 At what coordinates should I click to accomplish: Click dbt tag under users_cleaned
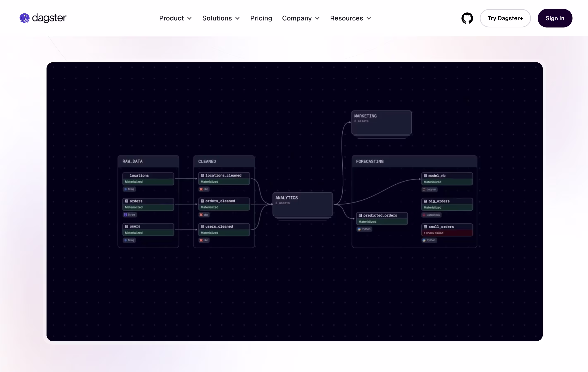tap(204, 240)
